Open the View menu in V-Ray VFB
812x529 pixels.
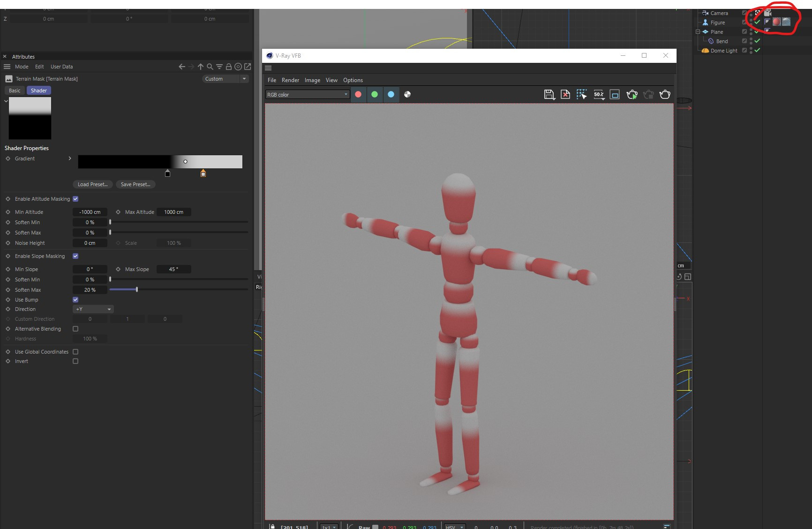tap(331, 80)
